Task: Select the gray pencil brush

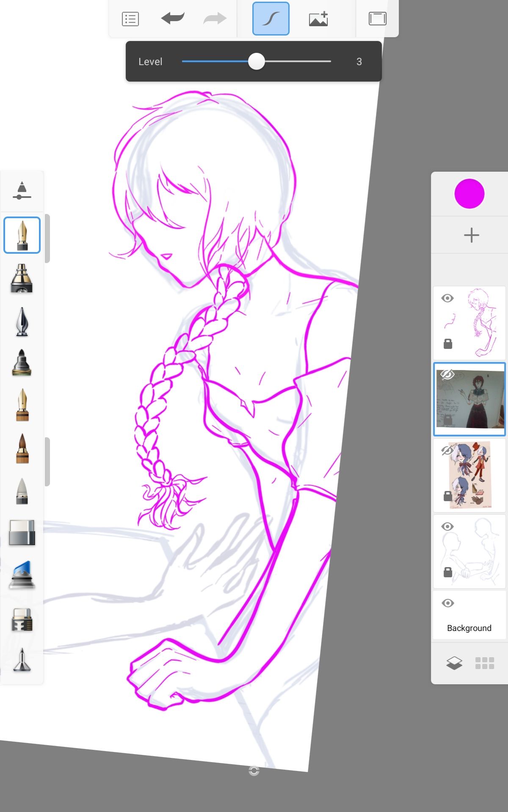Action: click(22, 491)
